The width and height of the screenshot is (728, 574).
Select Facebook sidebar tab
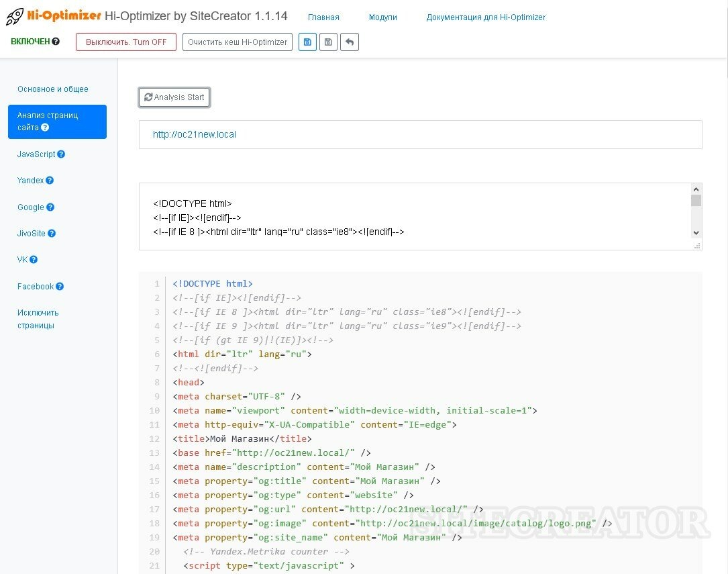(x=36, y=287)
